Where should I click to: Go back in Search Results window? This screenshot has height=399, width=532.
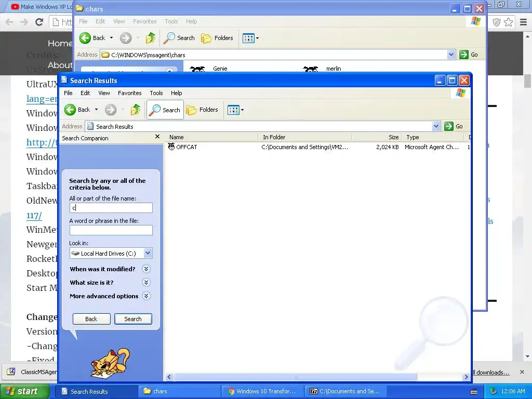pyautogui.click(x=77, y=110)
